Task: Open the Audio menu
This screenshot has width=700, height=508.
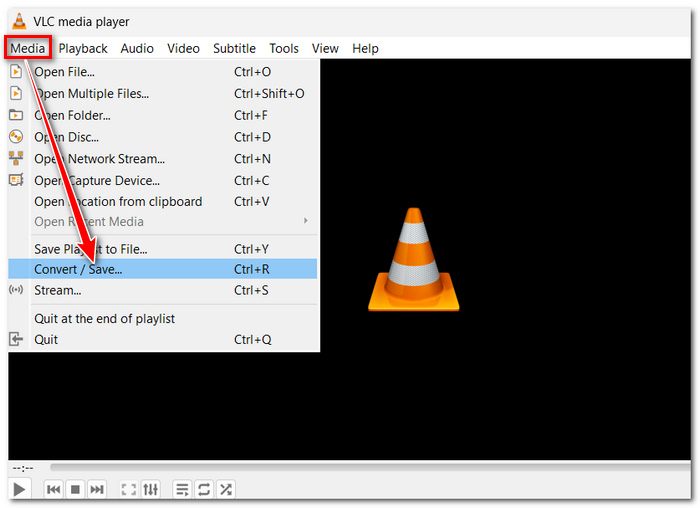Action: (x=137, y=48)
